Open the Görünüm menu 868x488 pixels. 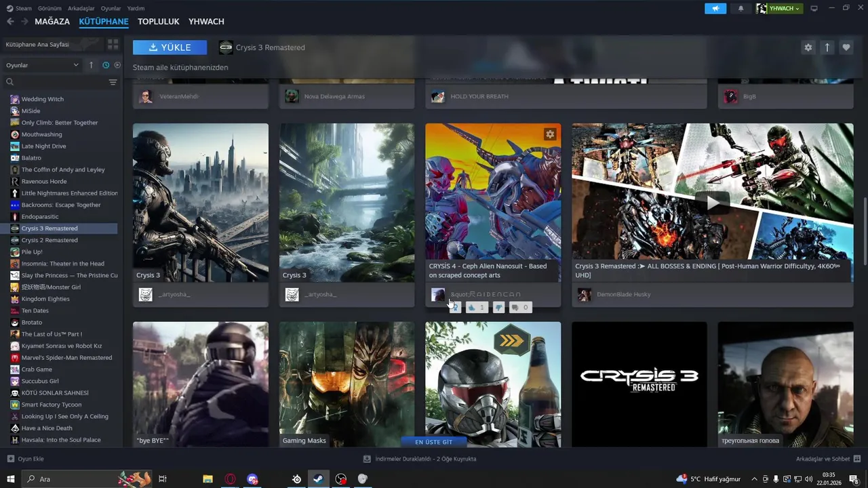50,8
